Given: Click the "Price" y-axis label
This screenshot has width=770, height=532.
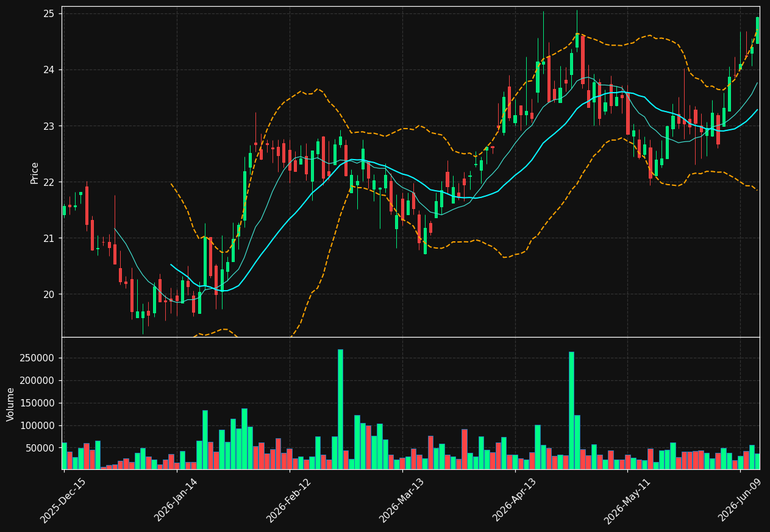Looking at the screenshot, I should (35, 172).
